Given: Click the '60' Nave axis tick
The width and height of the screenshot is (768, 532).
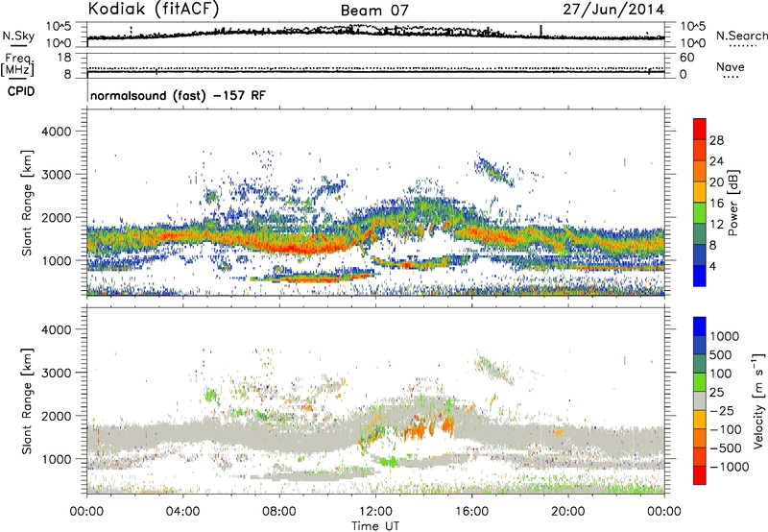Looking at the screenshot, I should pyautogui.click(x=686, y=58).
